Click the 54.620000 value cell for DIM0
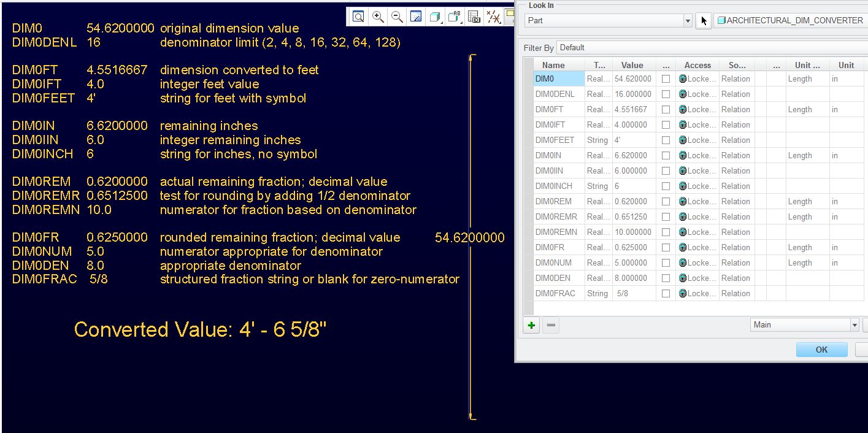 [x=634, y=79]
